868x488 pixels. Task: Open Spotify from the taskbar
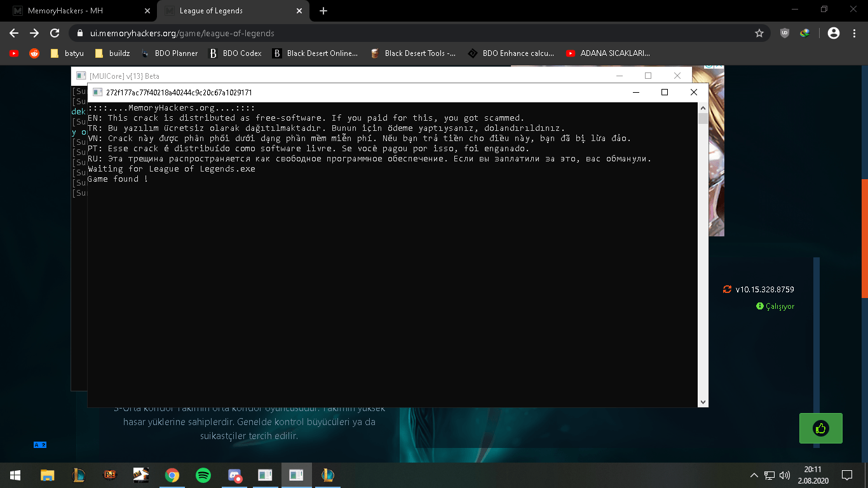click(x=203, y=475)
